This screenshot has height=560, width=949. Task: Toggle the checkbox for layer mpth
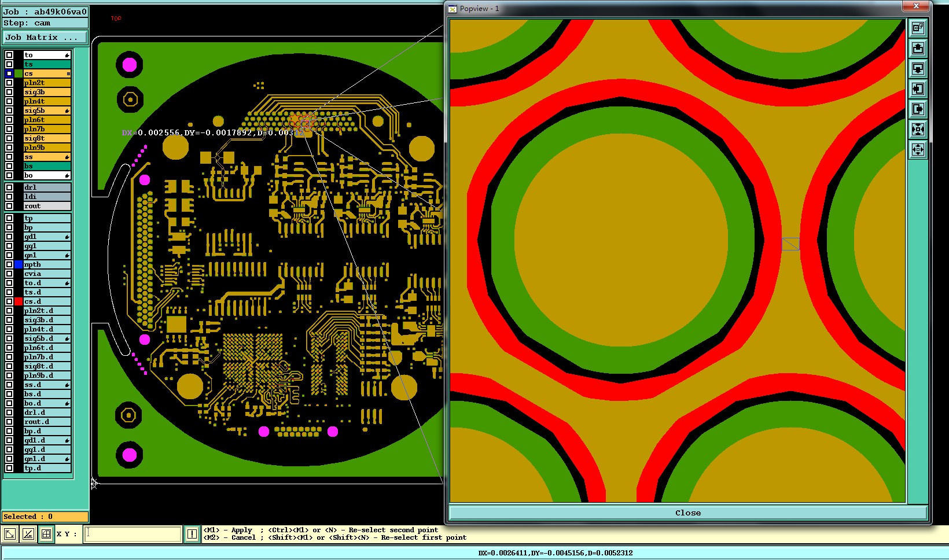9,264
